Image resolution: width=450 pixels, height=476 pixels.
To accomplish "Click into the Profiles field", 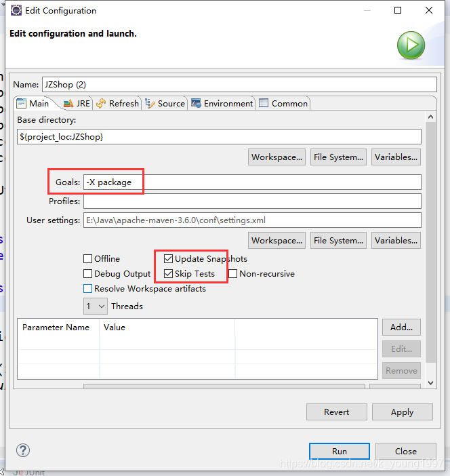I will click(252, 201).
